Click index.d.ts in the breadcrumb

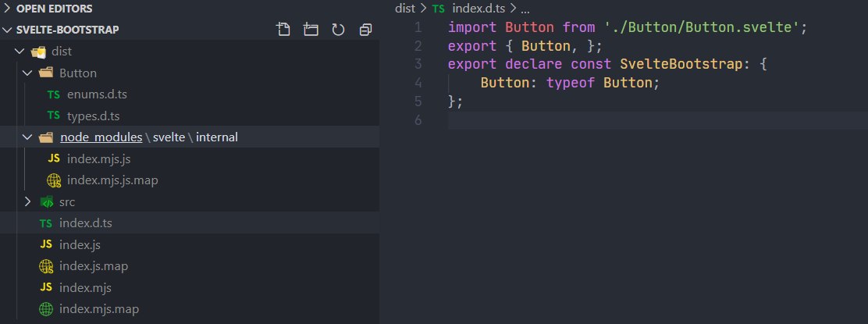pyautogui.click(x=478, y=9)
